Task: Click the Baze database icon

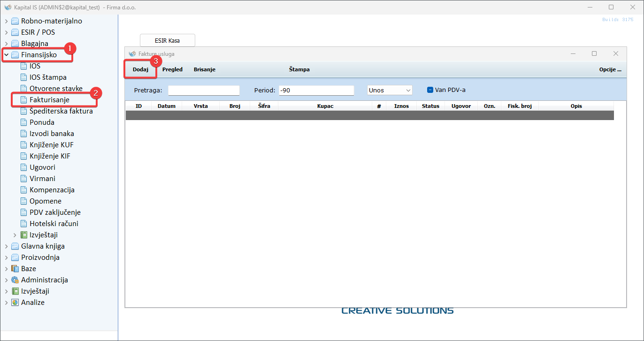Action: (x=15, y=269)
